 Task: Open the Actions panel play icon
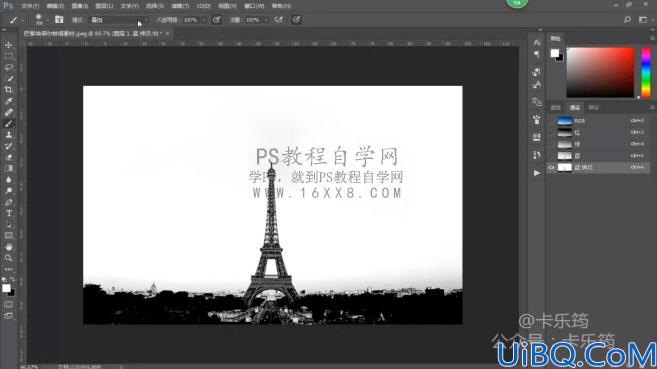click(537, 173)
